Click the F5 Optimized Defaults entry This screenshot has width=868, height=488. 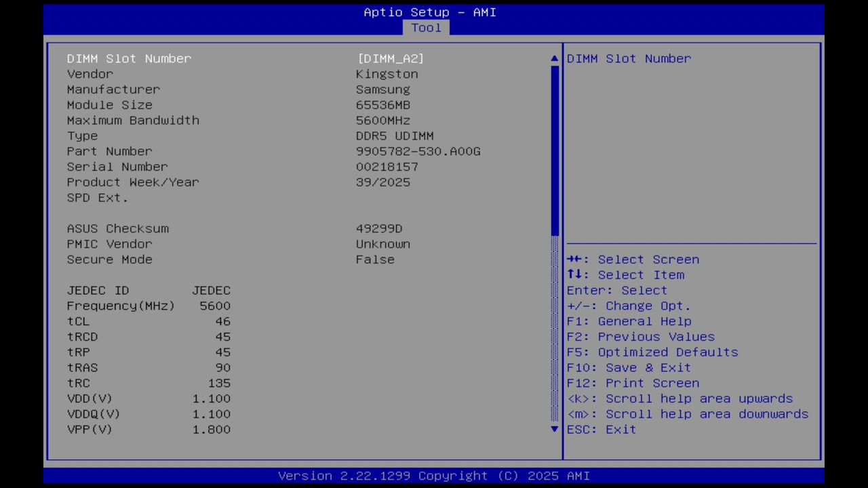[652, 352]
